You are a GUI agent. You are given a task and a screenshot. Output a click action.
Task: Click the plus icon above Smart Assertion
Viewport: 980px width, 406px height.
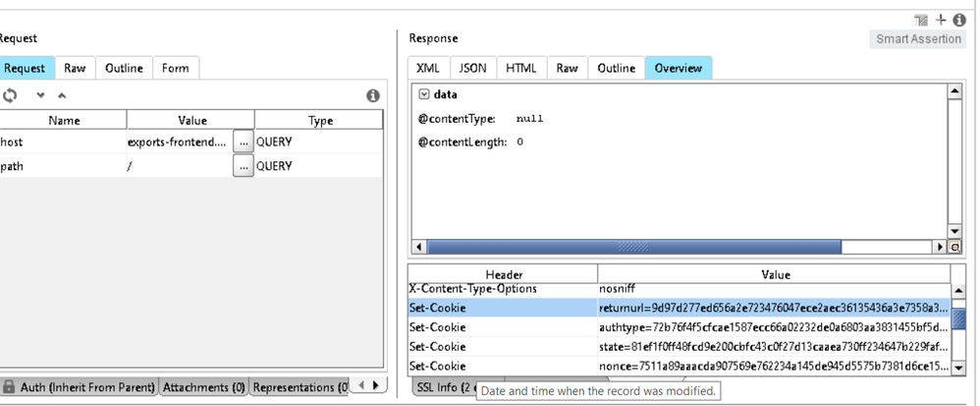tap(941, 20)
